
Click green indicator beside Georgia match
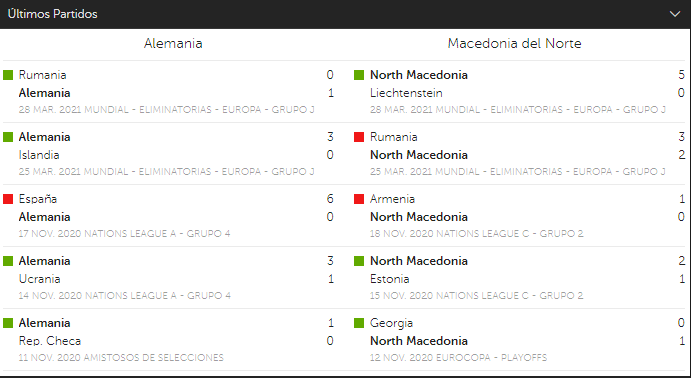point(359,323)
